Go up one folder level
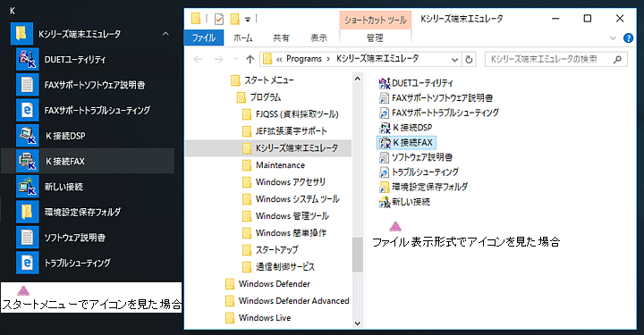Image resolution: width=644 pixels, height=335 pixels. click(250, 60)
